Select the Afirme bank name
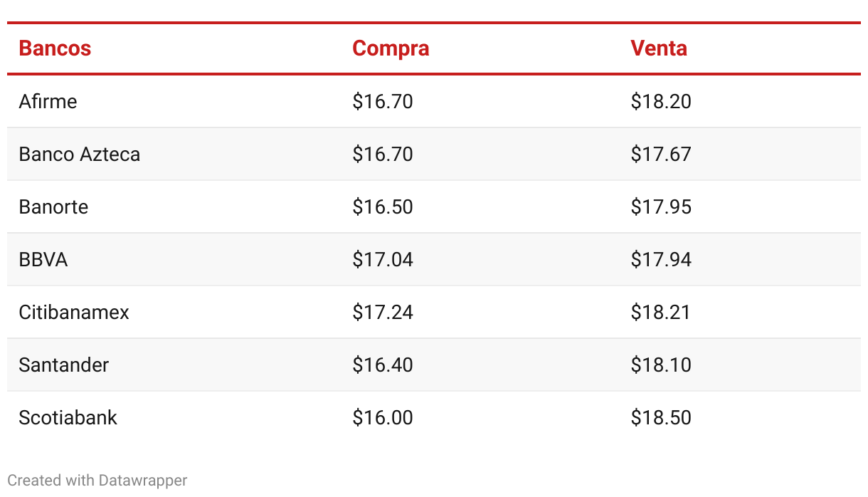The image size is (868, 497). [x=48, y=101]
